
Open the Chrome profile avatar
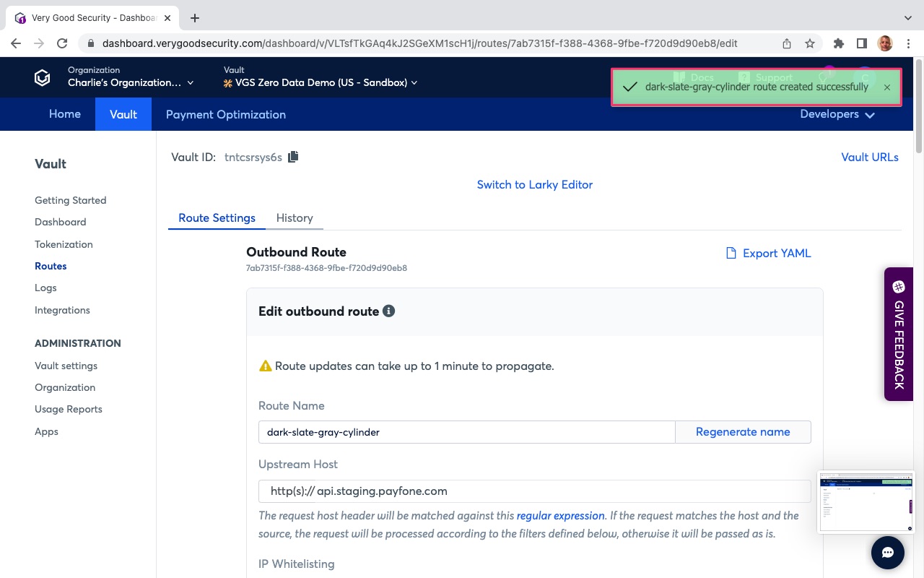[x=885, y=43]
